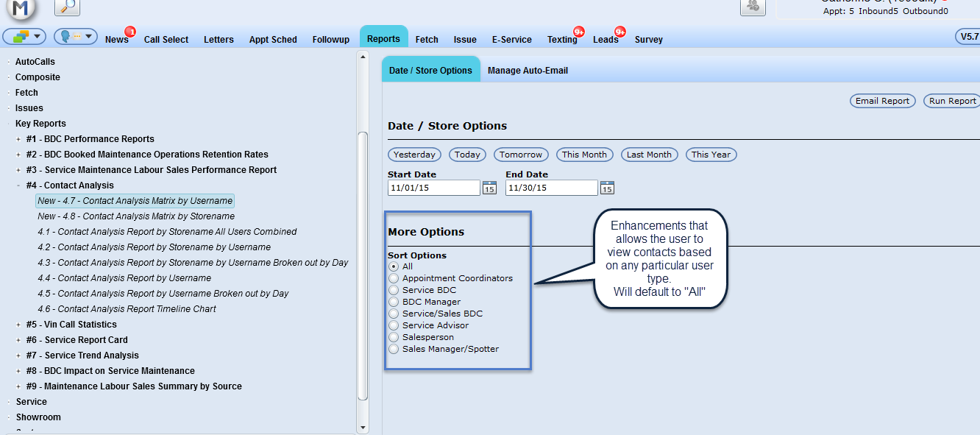
Task: Open End Date calendar picker icon
Action: (x=607, y=188)
